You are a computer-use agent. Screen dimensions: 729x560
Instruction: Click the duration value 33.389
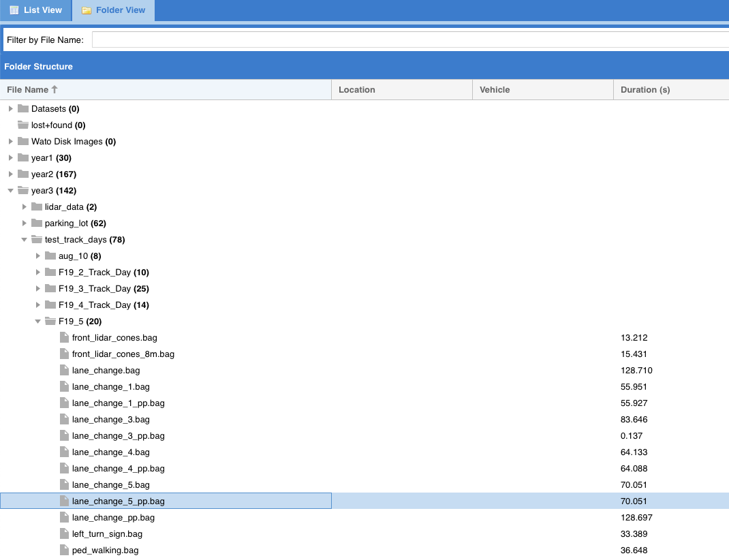[634, 534]
